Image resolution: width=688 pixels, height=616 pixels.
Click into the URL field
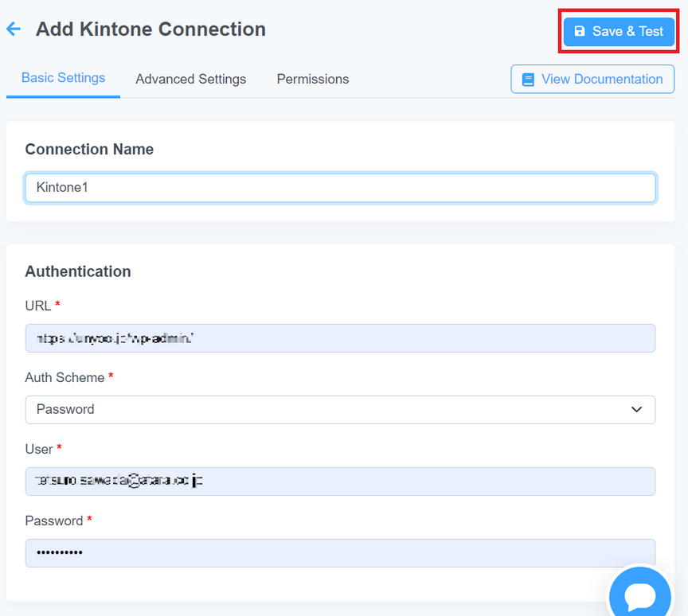[x=340, y=338]
